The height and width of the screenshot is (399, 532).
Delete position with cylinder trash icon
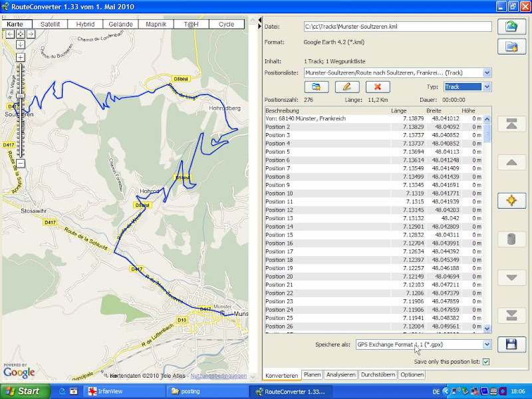511,239
